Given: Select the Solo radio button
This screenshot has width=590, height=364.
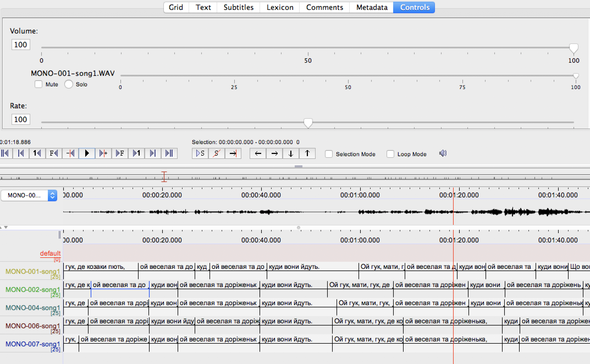Looking at the screenshot, I should click(68, 84).
